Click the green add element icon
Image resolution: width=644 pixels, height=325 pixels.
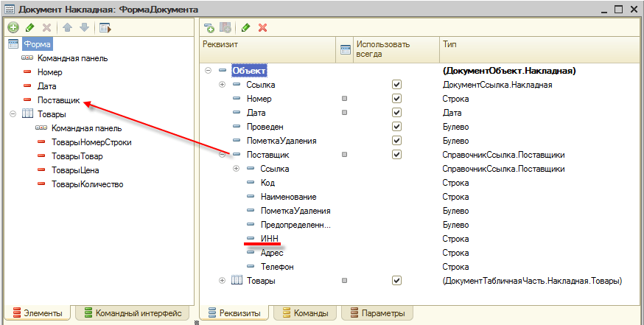13,27
